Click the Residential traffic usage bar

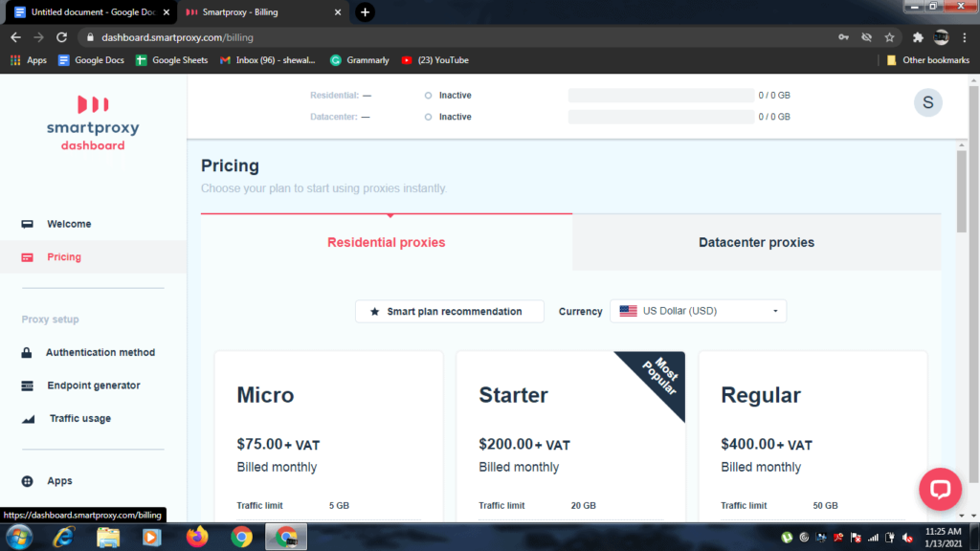661,96
